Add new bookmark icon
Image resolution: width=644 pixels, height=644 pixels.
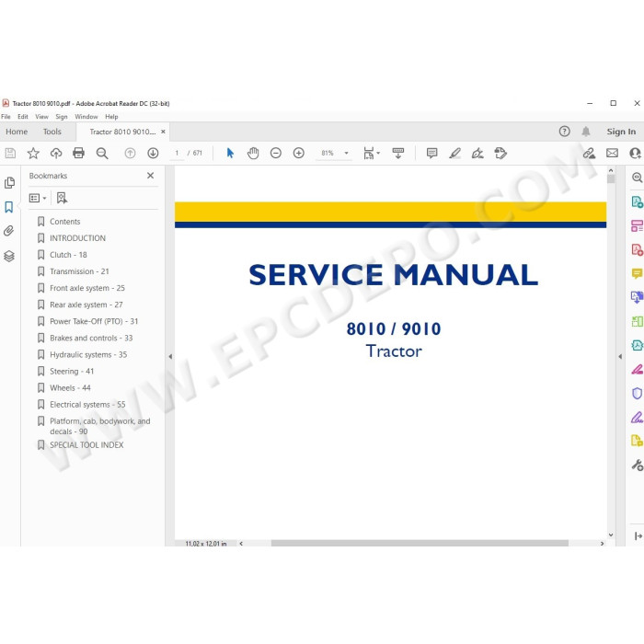(62, 198)
